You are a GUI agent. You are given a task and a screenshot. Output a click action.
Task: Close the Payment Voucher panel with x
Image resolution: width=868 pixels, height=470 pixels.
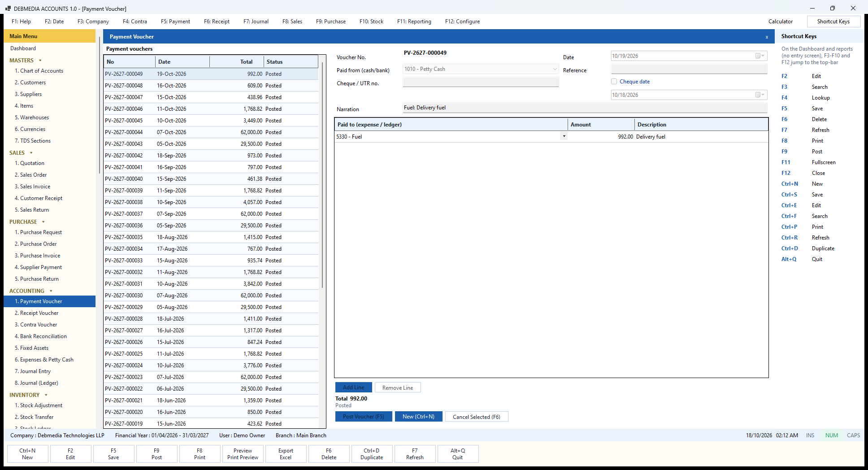click(x=767, y=37)
